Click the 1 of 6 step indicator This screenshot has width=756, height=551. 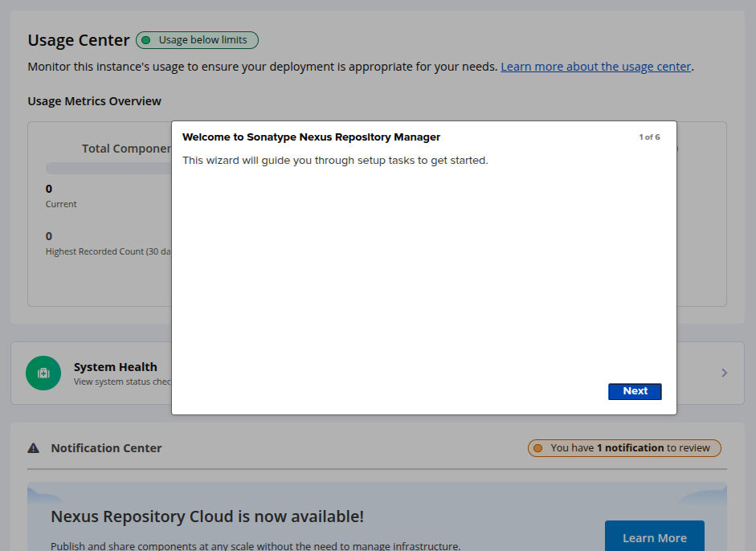(649, 137)
